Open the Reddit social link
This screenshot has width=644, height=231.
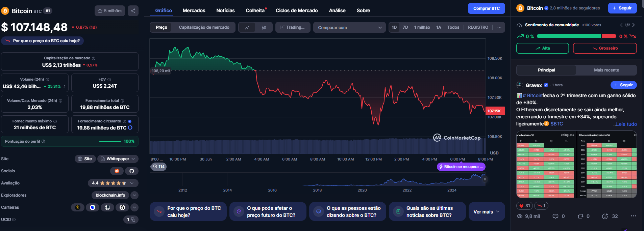(x=117, y=171)
